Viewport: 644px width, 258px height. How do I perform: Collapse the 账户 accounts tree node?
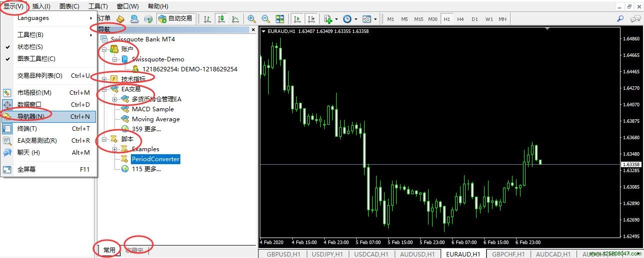(104, 49)
